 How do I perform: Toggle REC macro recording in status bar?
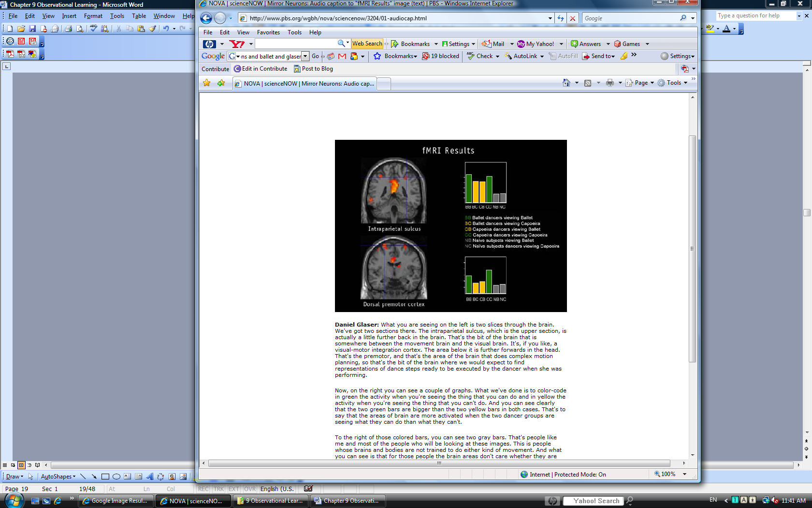203,489
